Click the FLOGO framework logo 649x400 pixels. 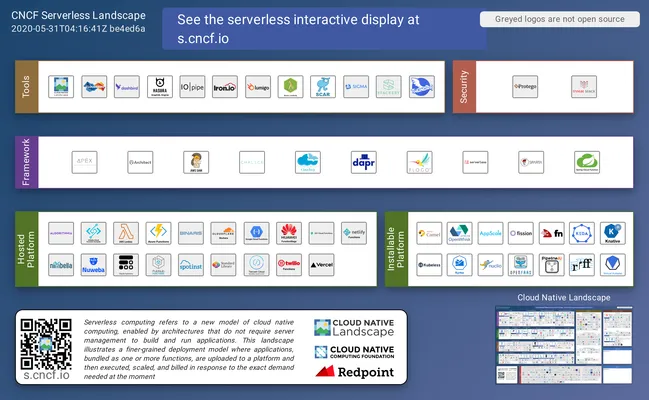pos(419,162)
